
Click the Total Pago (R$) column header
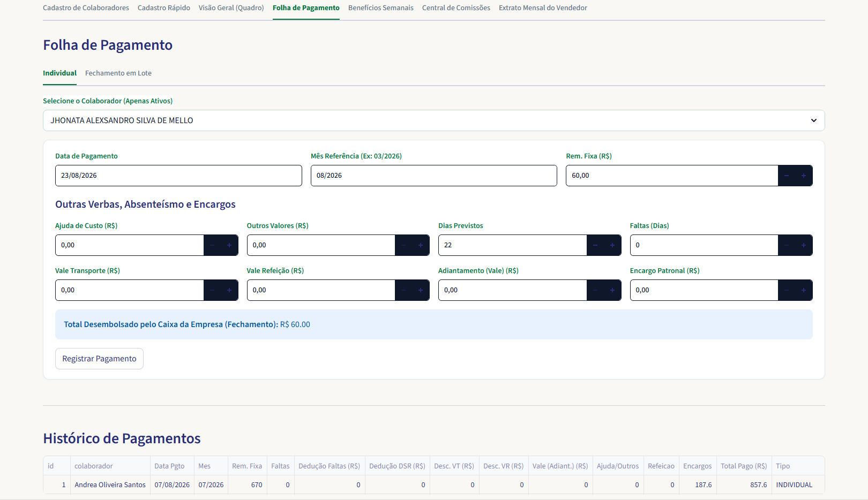point(744,466)
